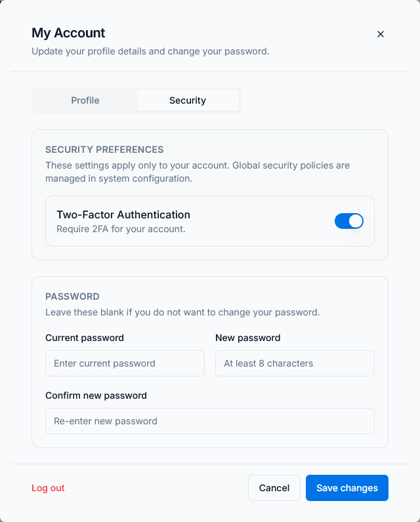The height and width of the screenshot is (522, 420).
Task: Cancel the account changes
Action: coord(274,488)
